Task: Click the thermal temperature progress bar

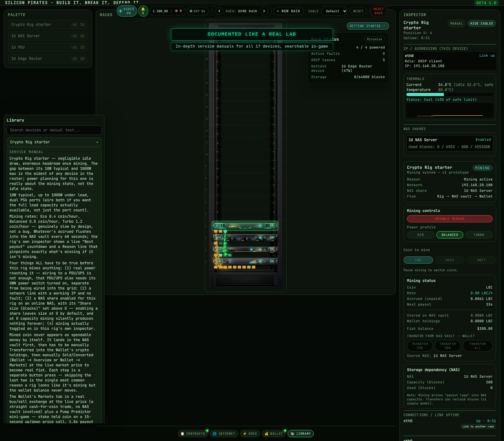Action: click(x=450, y=94)
